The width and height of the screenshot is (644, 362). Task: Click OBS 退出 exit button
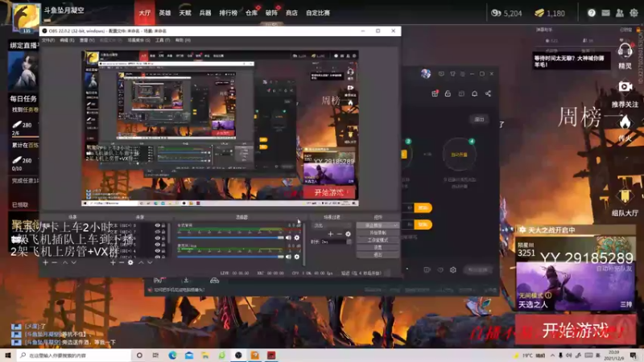378,255
